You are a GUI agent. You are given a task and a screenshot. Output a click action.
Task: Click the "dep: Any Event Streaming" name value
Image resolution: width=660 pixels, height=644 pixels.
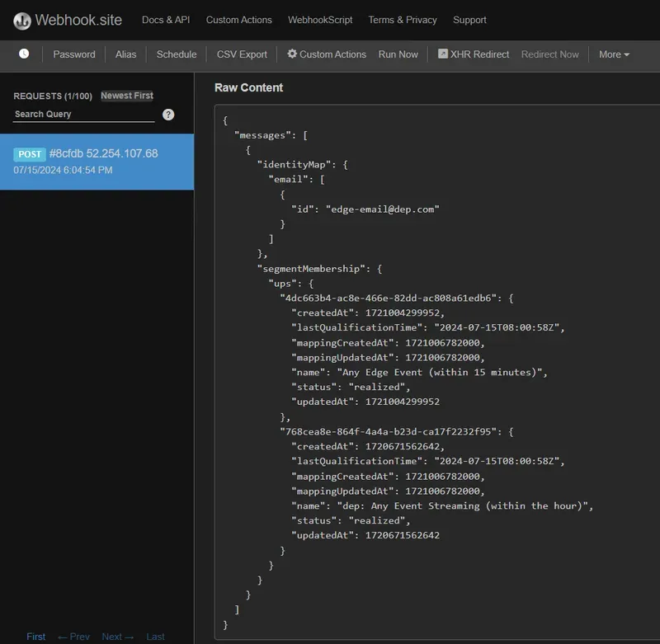(x=462, y=505)
